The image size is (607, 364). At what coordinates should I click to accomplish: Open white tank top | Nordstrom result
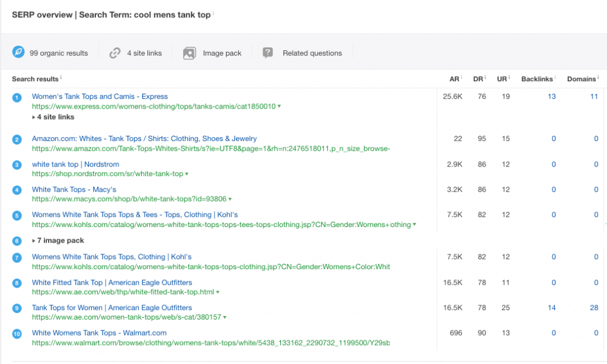(75, 164)
